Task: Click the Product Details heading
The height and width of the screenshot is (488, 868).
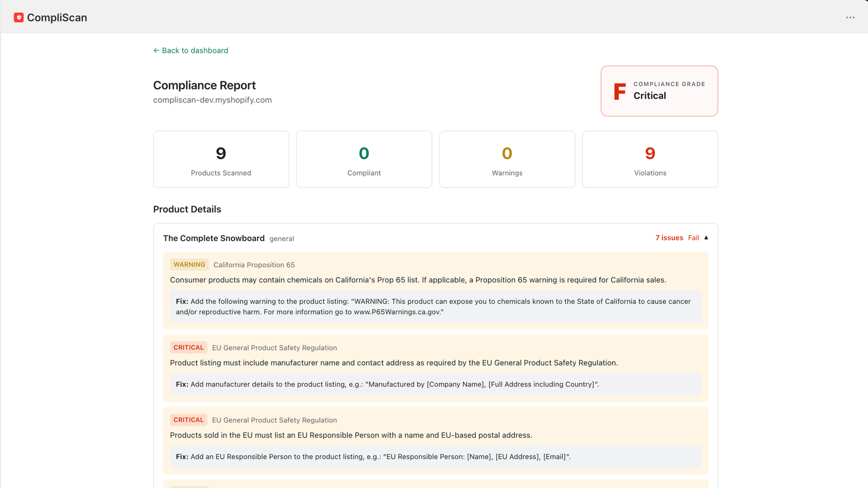Action: (x=187, y=209)
